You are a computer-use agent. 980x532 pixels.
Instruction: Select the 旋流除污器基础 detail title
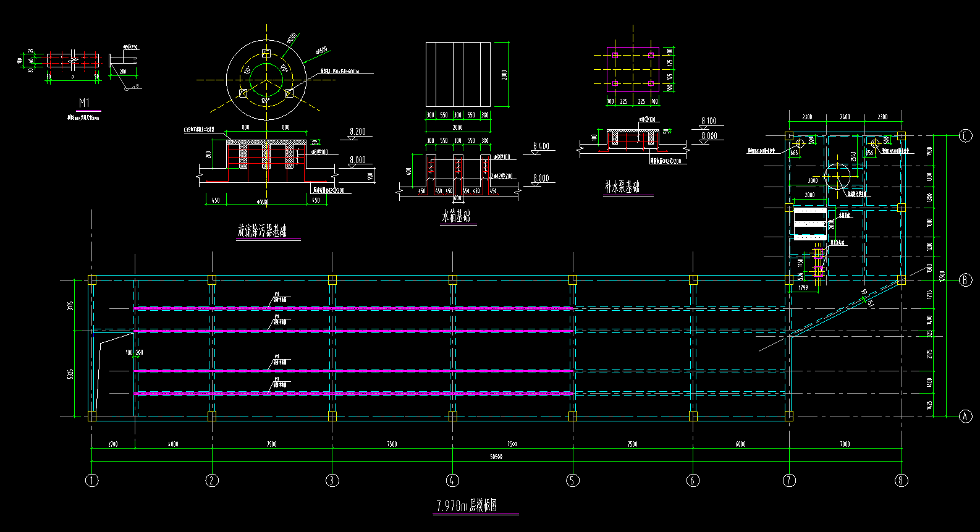(262, 231)
